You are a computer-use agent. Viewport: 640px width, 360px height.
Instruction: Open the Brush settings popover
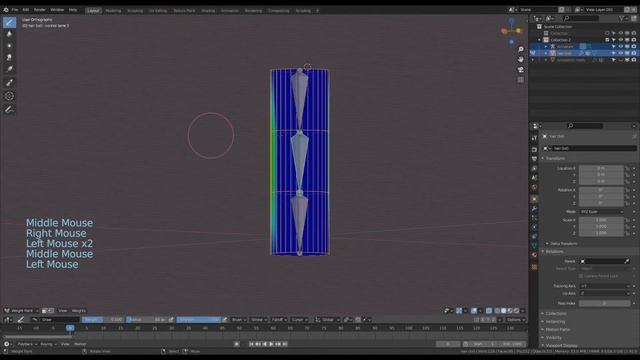(239, 320)
